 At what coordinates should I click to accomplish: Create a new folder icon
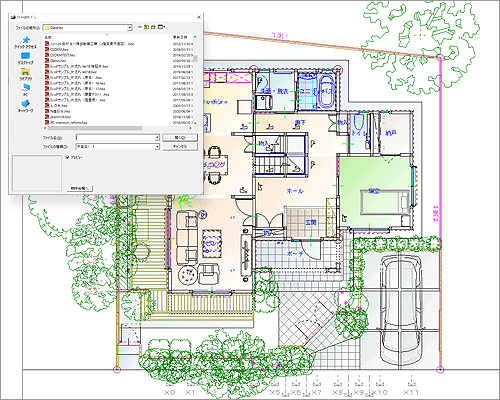[x=153, y=27]
